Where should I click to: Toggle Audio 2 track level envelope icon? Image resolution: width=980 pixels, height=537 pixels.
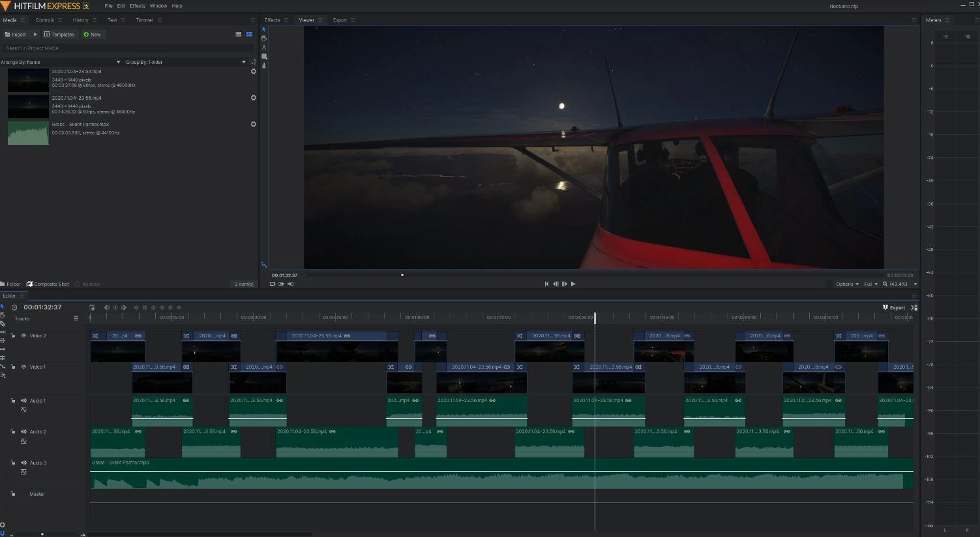(x=23, y=441)
